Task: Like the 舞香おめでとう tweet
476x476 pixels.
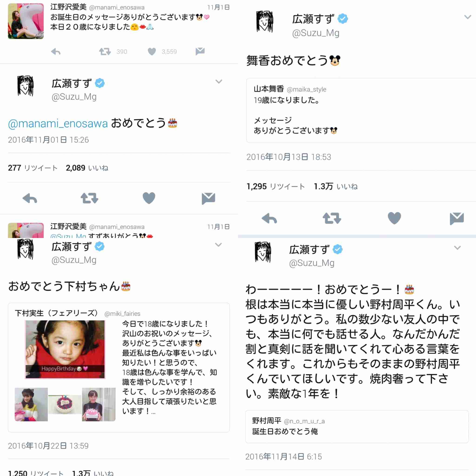Action: 394,218
